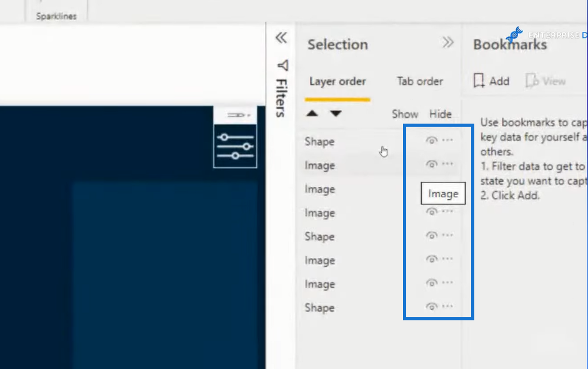Viewport: 588px width, 369px height.
Task: Click the Selection pane title
Action: pos(338,44)
